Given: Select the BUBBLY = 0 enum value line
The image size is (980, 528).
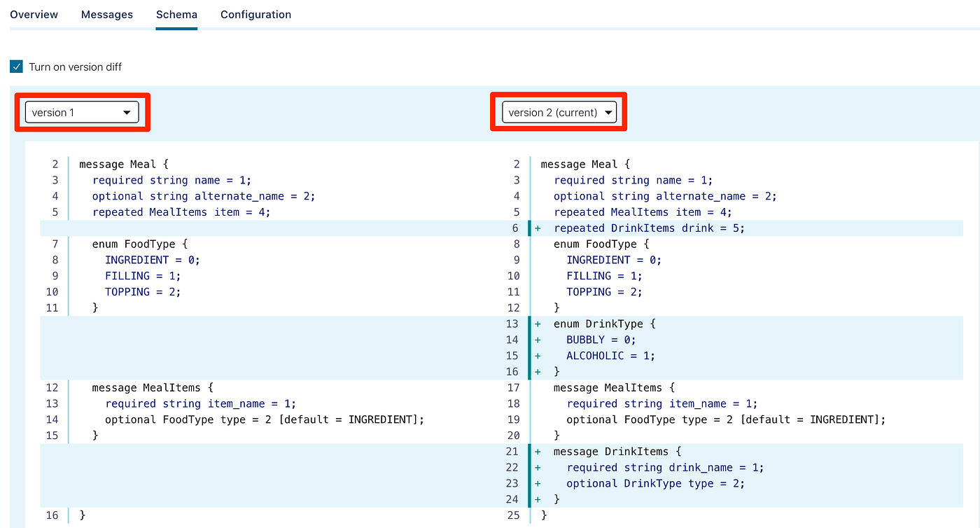Looking at the screenshot, I should click(x=601, y=339).
